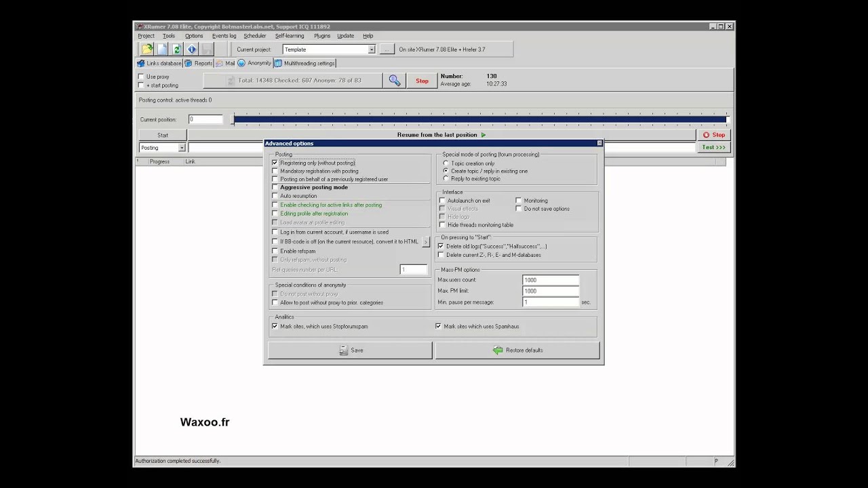The image size is (868, 488).
Task: Click the Current position number field
Action: click(205, 119)
